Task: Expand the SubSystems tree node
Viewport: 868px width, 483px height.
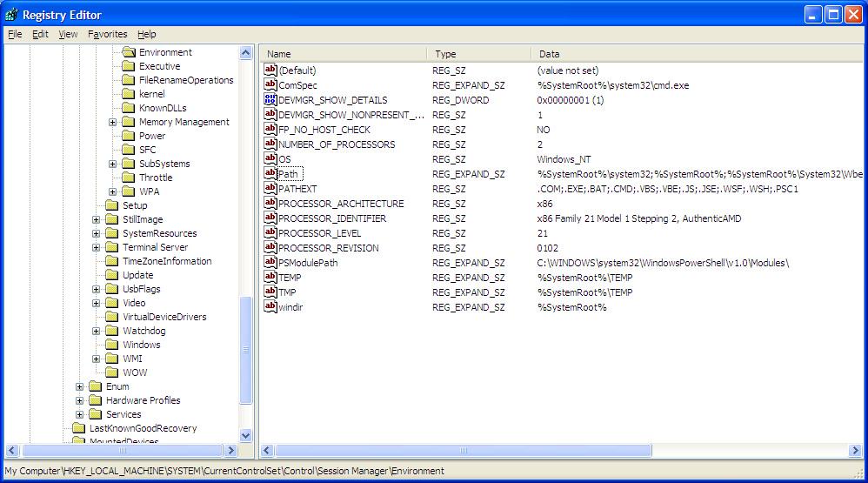Action: pyautogui.click(x=113, y=164)
